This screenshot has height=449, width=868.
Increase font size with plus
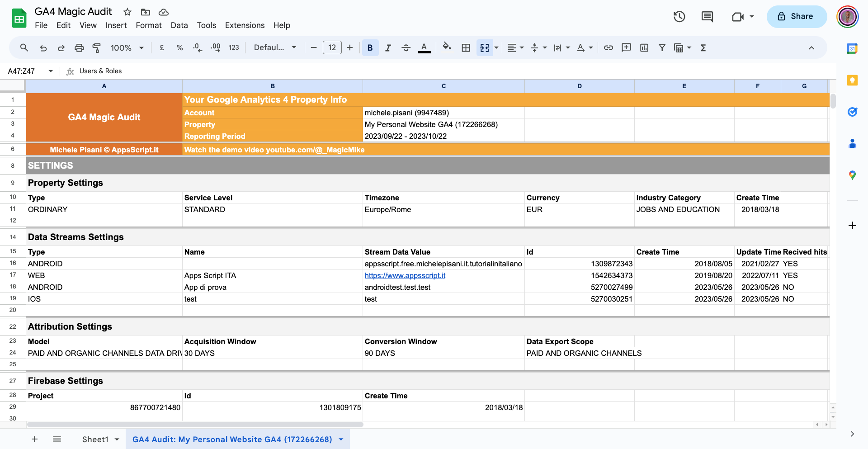[350, 47]
